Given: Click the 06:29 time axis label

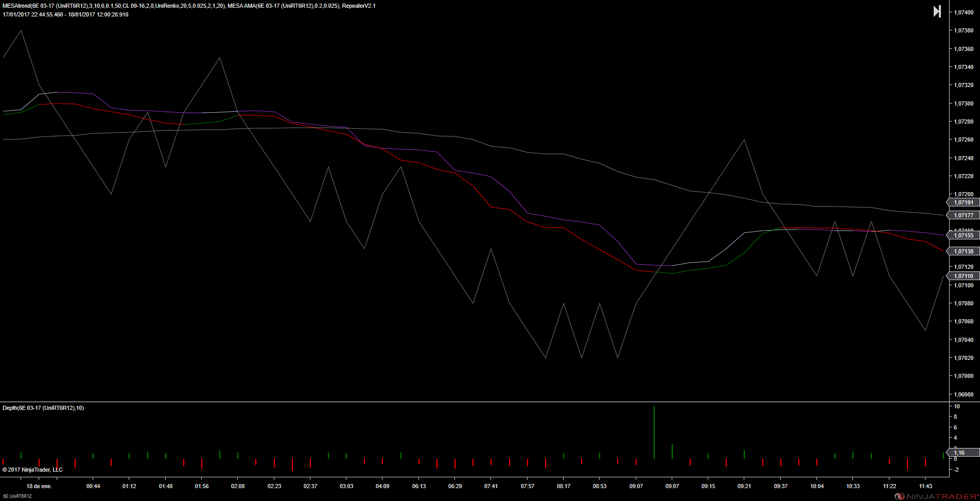Looking at the screenshot, I should [455, 486].
